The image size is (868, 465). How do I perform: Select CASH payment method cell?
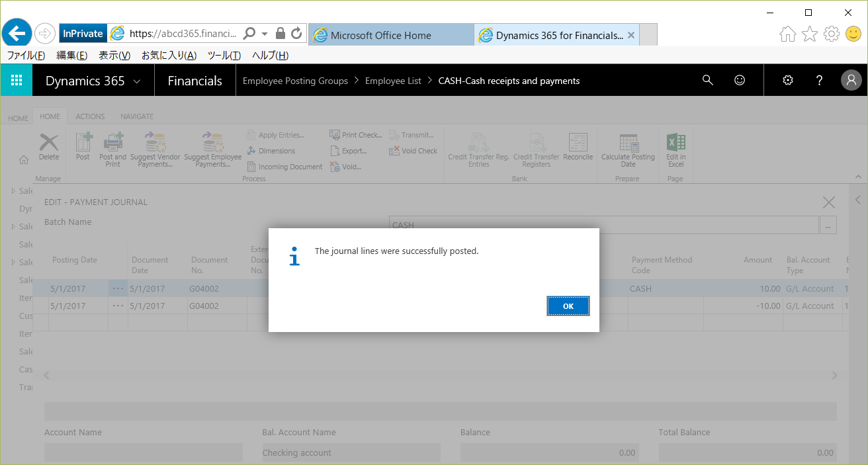(x=666, y=288)
